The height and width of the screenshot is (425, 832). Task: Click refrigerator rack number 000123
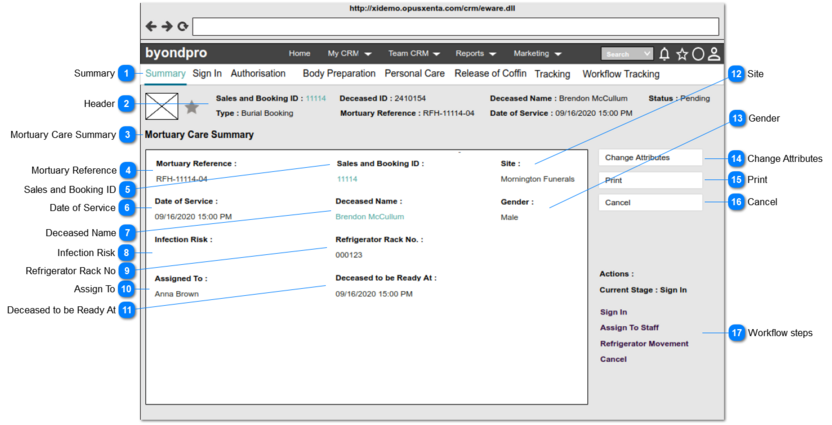(349, 255)
